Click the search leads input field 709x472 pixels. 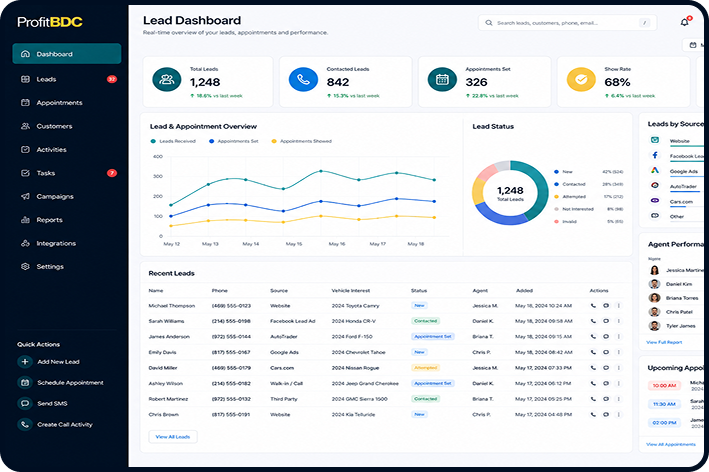567,23
